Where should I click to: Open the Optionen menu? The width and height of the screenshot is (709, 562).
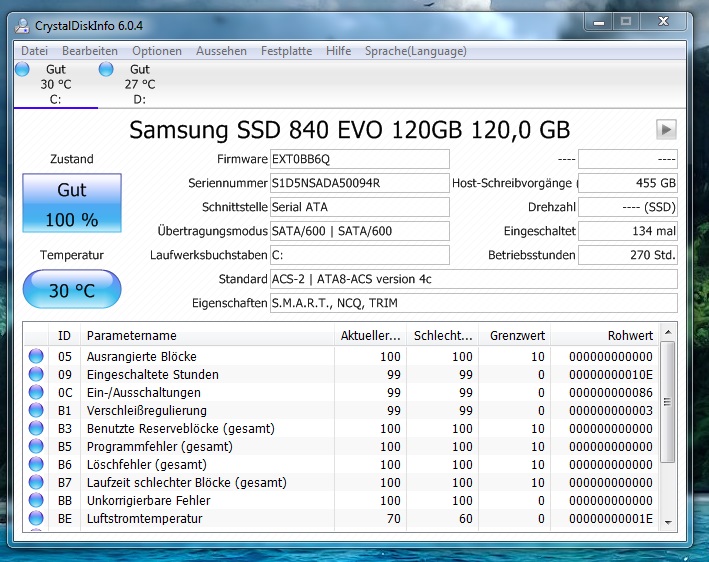pyautogui.click(x=157, y=51)
